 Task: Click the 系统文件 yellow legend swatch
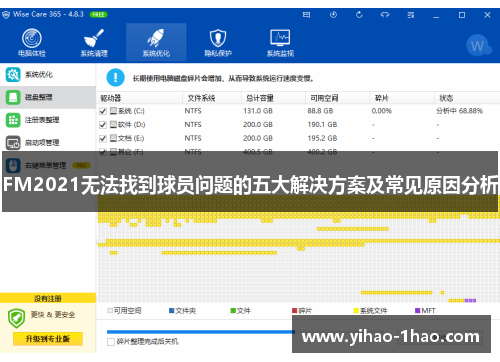click(356, 311)
